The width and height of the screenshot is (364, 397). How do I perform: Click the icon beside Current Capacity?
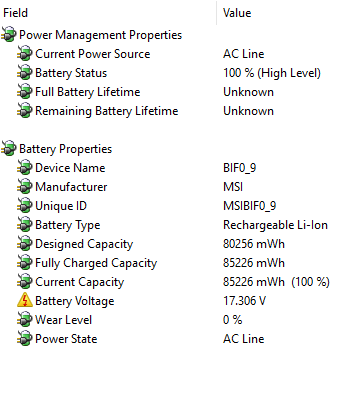coord(25,282)
